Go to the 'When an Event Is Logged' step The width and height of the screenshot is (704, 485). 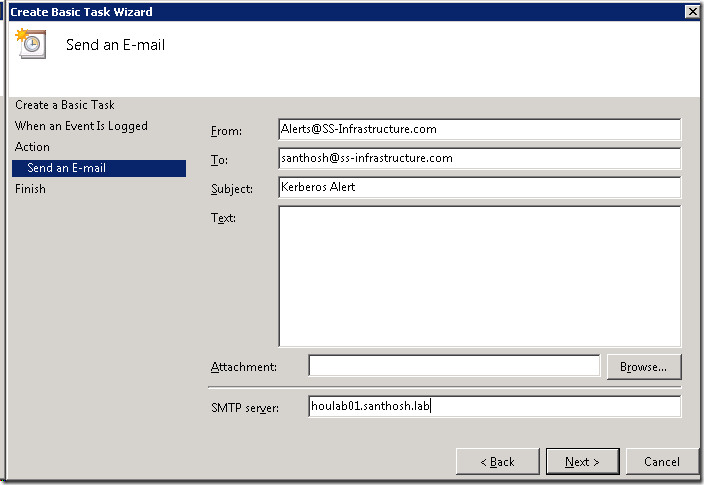pyautogui.click(x=81, y=126)
